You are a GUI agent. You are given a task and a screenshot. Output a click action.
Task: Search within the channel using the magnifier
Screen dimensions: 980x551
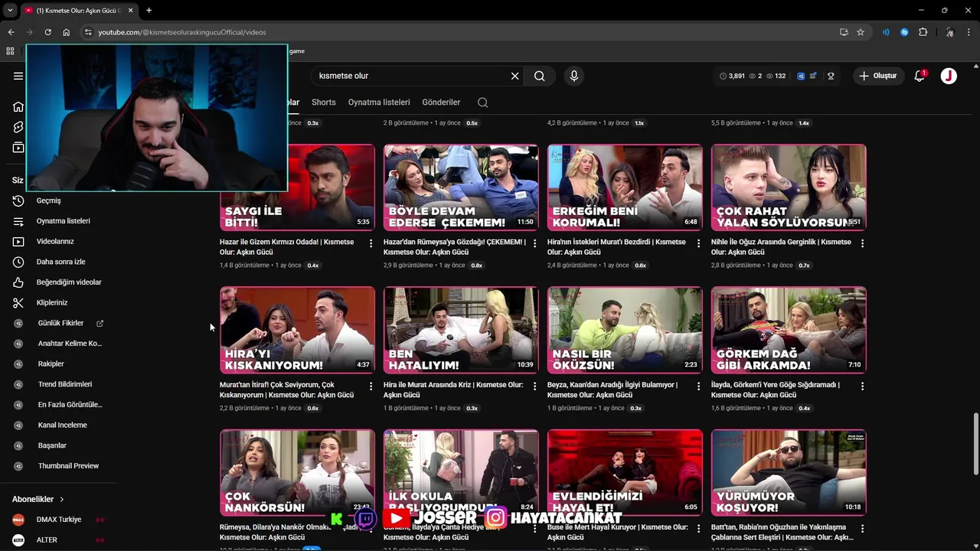pos(482,103)
